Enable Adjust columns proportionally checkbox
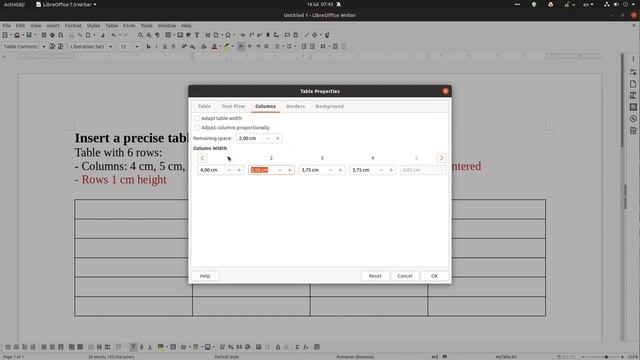This screenshot has height=360, width=640. (197, 127)
